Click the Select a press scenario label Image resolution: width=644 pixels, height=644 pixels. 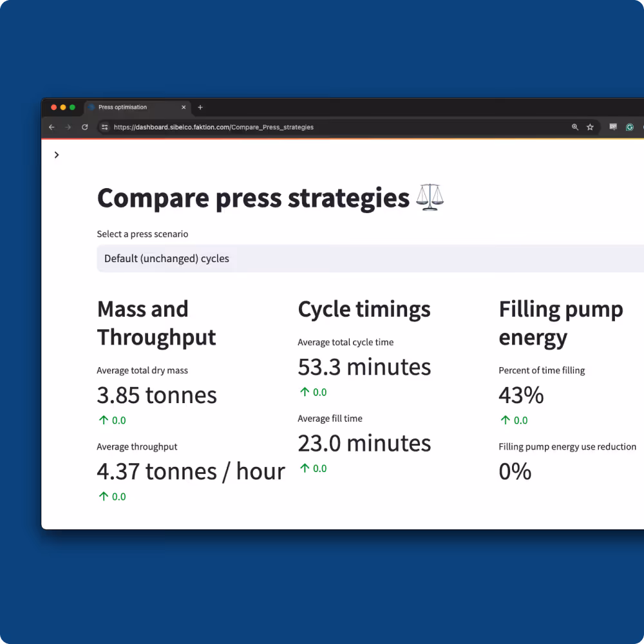coord(142,234)
